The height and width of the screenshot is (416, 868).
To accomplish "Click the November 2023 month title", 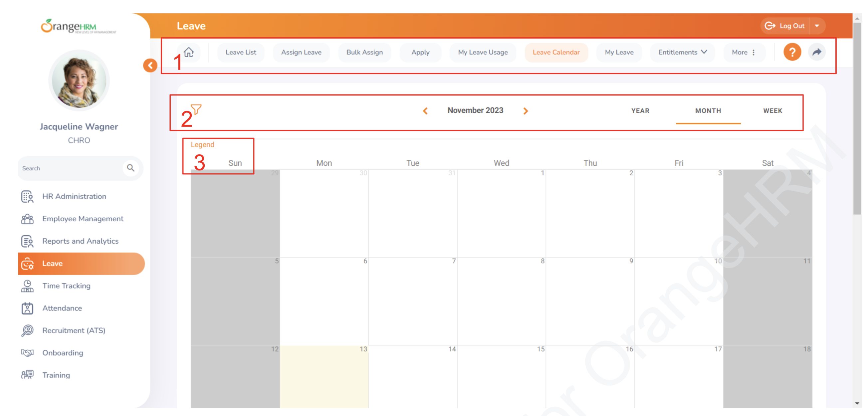I will 475,110.
